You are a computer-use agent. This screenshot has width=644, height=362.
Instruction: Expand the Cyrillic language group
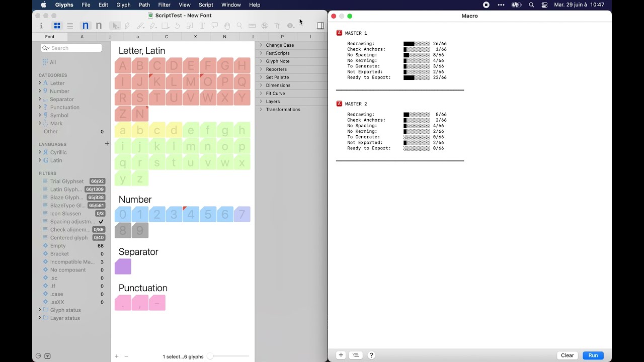(x=40, y=152)
